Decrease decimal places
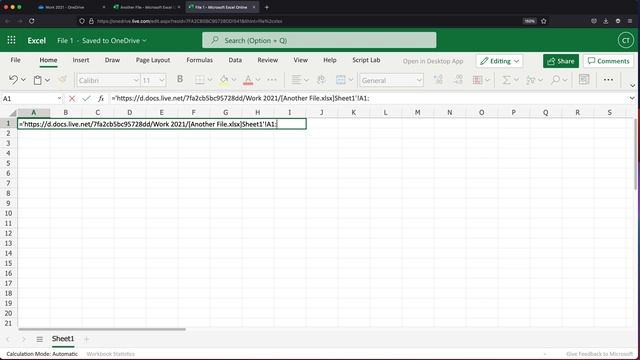Screen dimensions: 640x360 click(458, 80)
